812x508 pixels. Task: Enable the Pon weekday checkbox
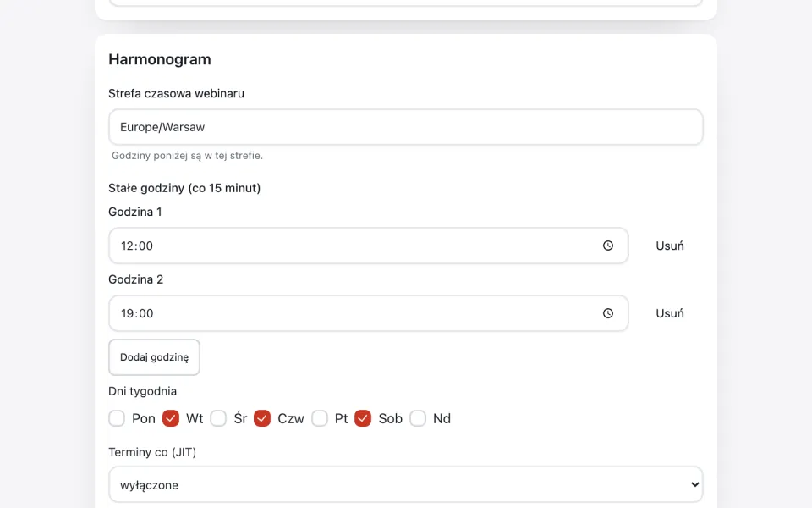[117, 418]
